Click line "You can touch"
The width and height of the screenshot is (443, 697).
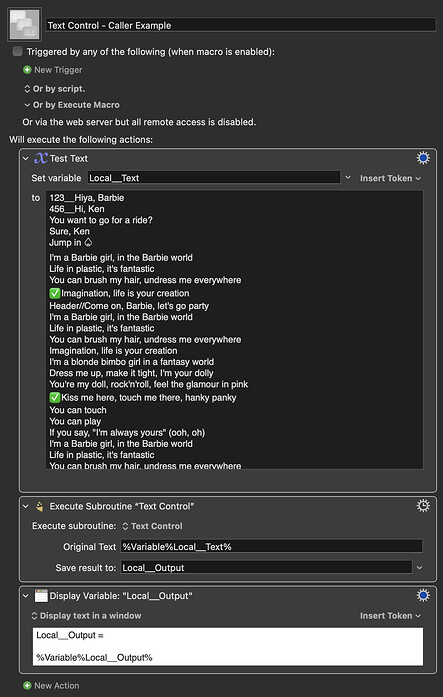click(78, 410)
